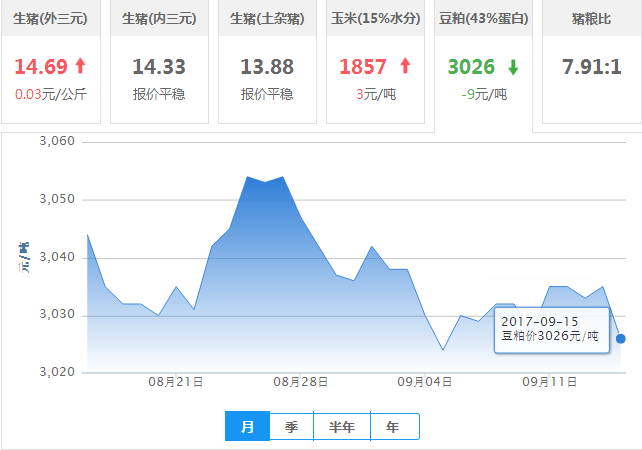Viewport: 642px width, 450px height.
Task: Click the -9元/吨 change text
Action: 484,94
